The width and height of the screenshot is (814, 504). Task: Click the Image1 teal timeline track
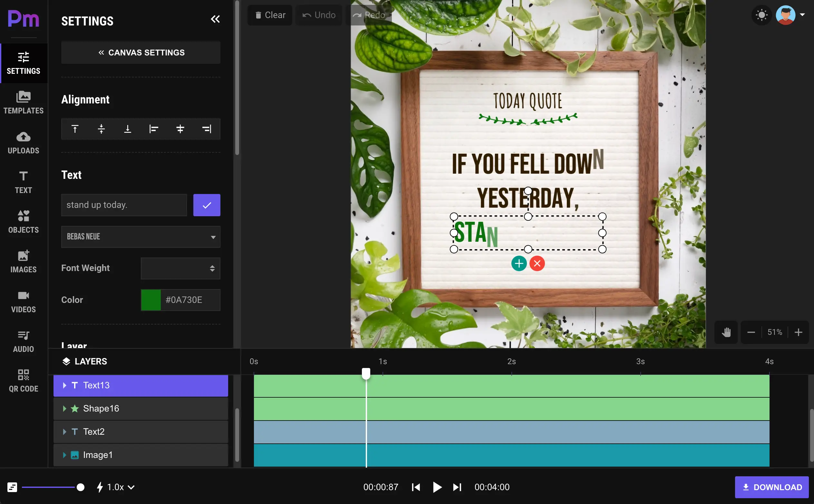tap(511, 455)
